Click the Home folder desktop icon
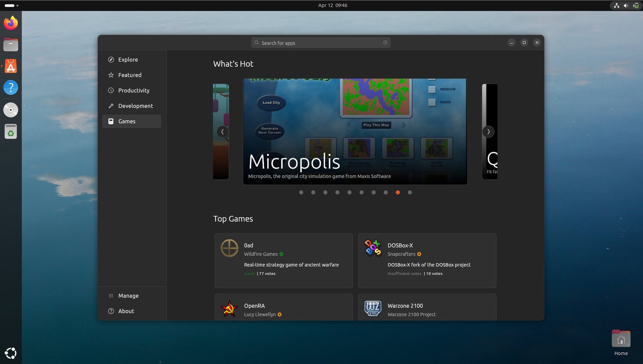Screen dimensions: 643x364 (x=621, y=340)
